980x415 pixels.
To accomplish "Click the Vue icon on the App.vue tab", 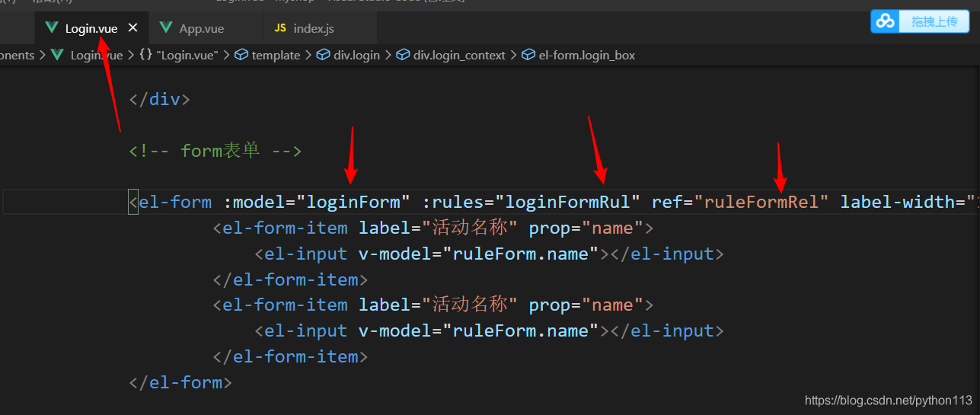I will 166,28.
